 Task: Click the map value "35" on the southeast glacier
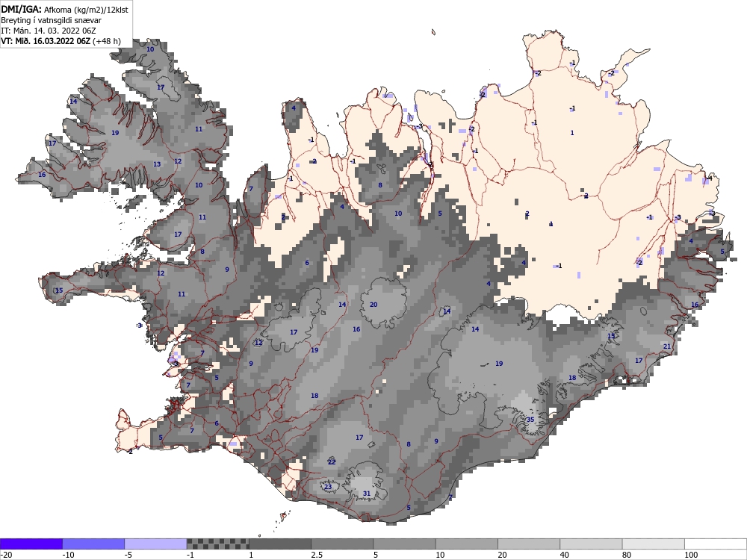(530, 420)
